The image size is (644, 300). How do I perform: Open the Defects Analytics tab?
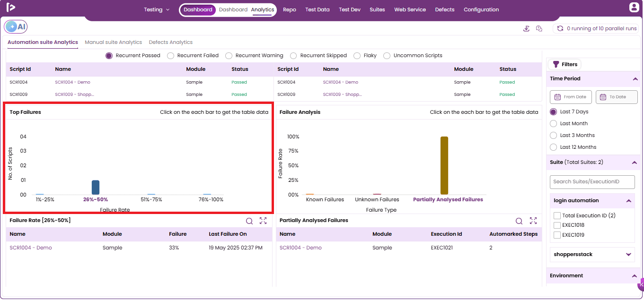point(171,43)
